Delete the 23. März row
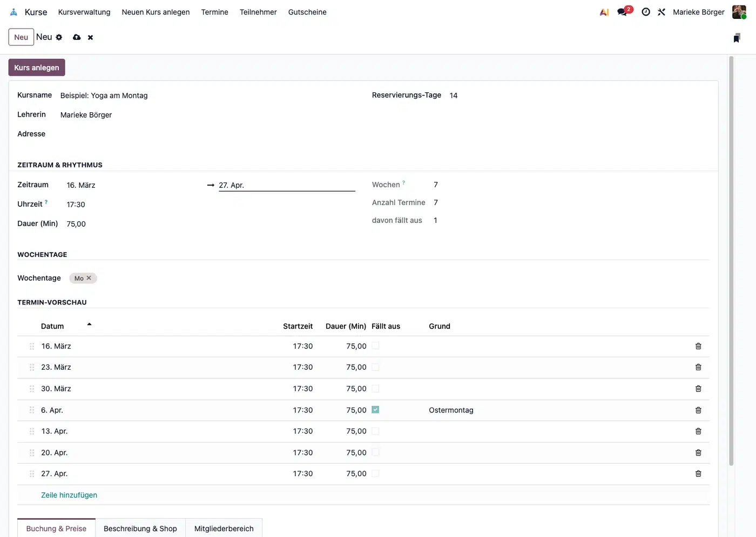Screen dimensions: 756x537 (698, 367)
